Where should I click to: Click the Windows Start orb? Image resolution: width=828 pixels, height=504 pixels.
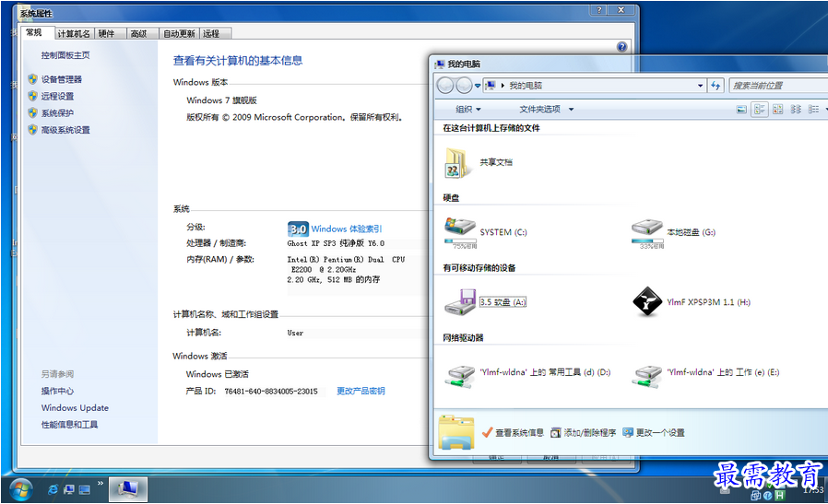coord(20,490)
